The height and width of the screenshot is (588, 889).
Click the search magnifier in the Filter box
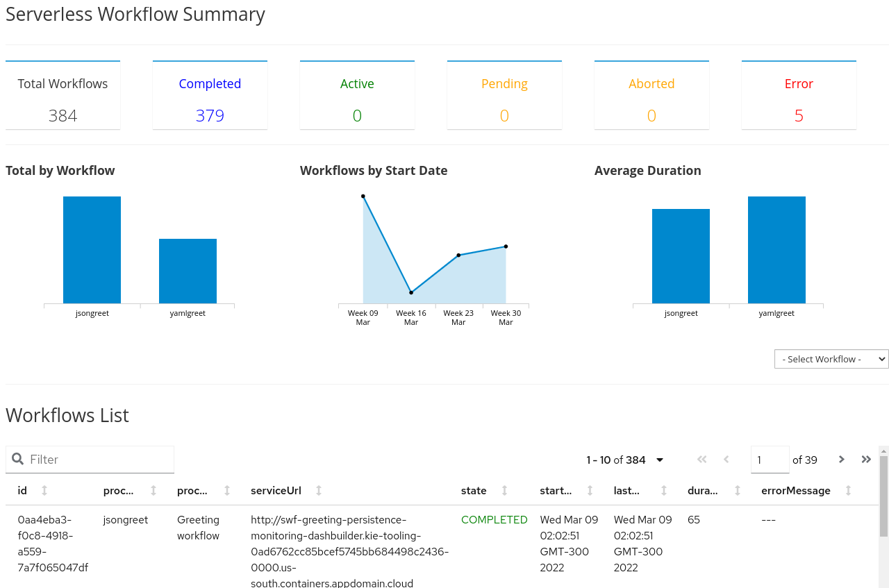click(x=17, y=459)
